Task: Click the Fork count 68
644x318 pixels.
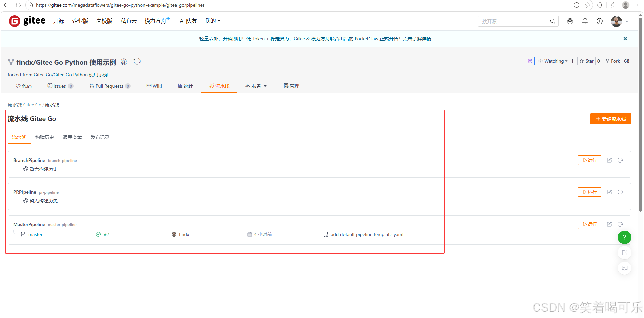Action: 627,61
